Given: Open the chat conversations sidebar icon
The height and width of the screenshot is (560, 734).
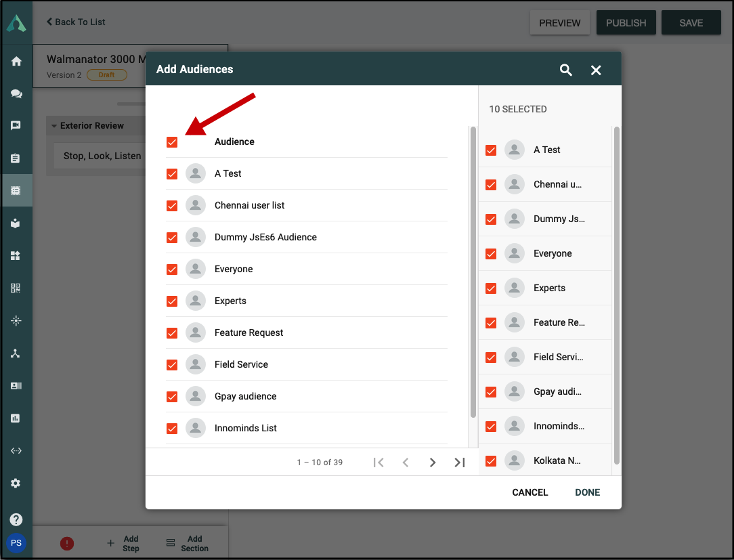Looking at the screenshot, I should [x=16, y=93].
